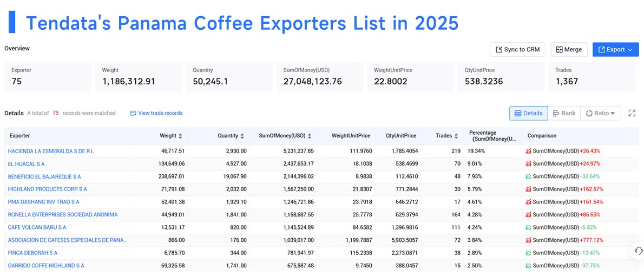The height and width of the screenshot is (276, 644).
Task: Sort by the Trades column arrows
Action: pos(456,135)
